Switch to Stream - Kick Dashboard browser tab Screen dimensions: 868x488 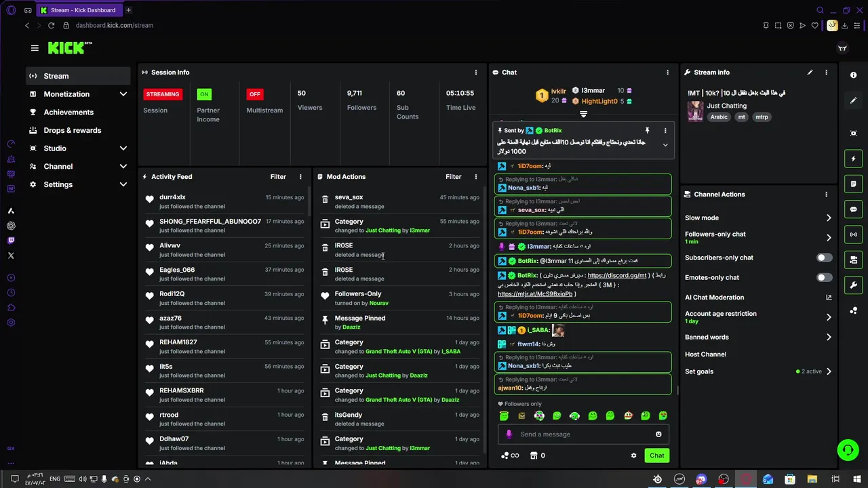pyautogui.click(x=78, y=10)
